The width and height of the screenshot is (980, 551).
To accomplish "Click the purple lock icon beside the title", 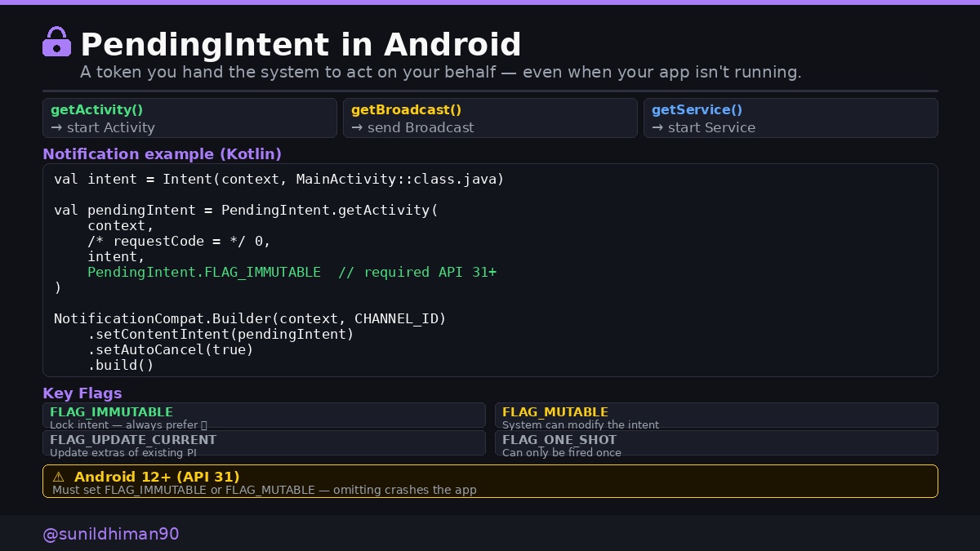I will click(56, 42).
